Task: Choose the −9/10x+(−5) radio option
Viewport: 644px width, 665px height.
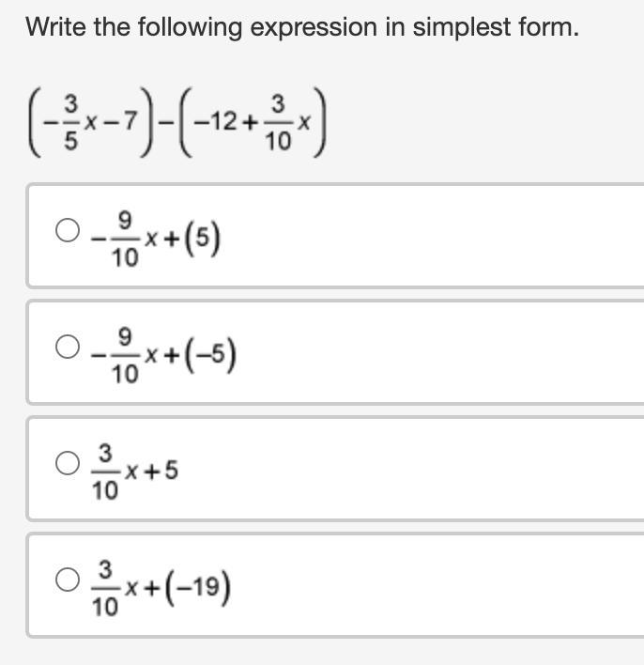Action: 68,348
